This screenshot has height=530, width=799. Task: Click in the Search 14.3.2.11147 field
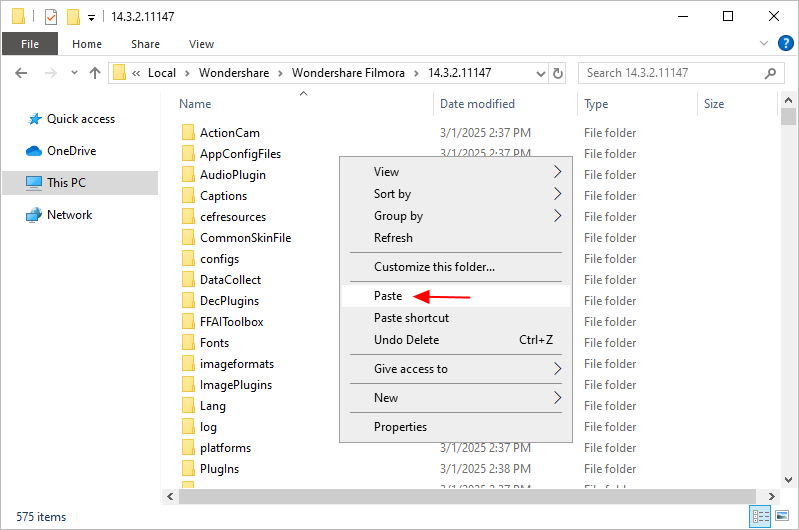point(670,73)
